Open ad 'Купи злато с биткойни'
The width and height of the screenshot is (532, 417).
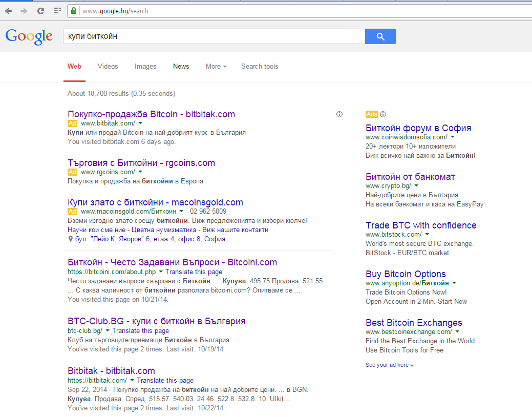[x=155, y=202]
